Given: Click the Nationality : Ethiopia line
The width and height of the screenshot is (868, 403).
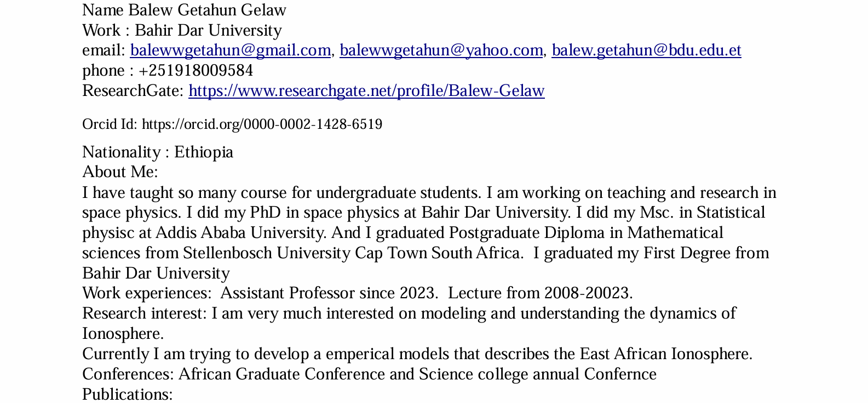Looking at the screenshot, I should [158, 152].
